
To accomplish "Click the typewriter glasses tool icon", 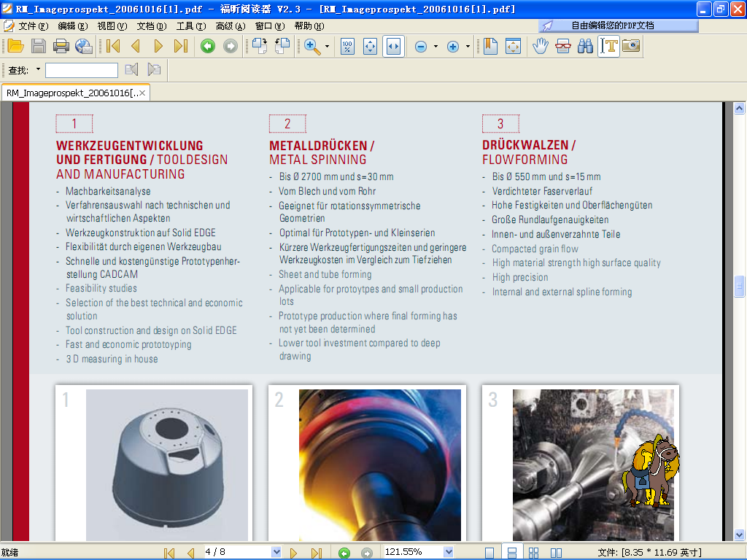I will [563, 46].
